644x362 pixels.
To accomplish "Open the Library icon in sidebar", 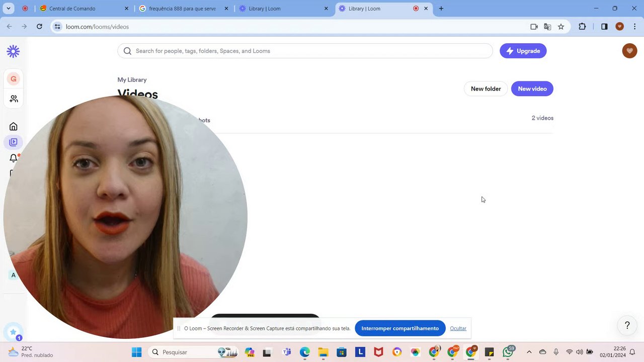I will point(14,142).
